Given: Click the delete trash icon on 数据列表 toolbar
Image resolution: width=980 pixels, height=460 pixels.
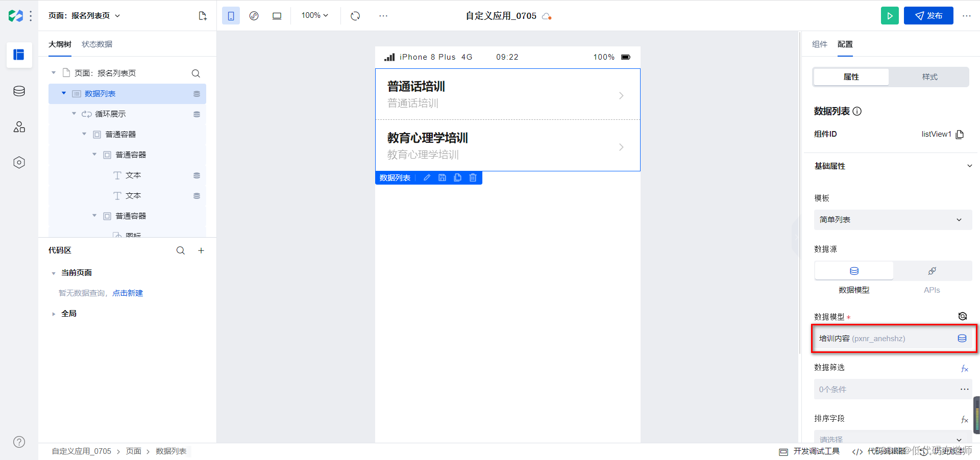Looking at the screenshot, I should tap(473, 177).
